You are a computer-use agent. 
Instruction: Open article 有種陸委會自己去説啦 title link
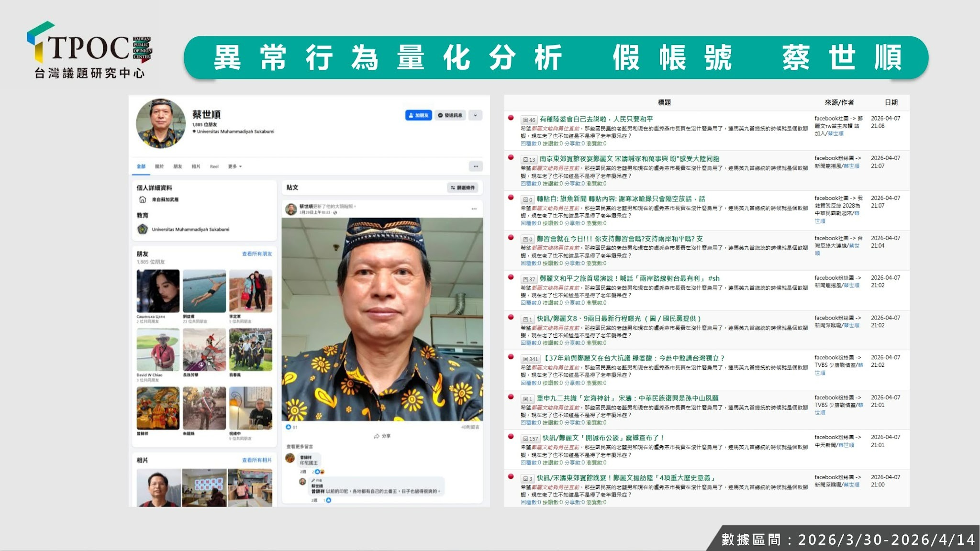click(596, 119)
